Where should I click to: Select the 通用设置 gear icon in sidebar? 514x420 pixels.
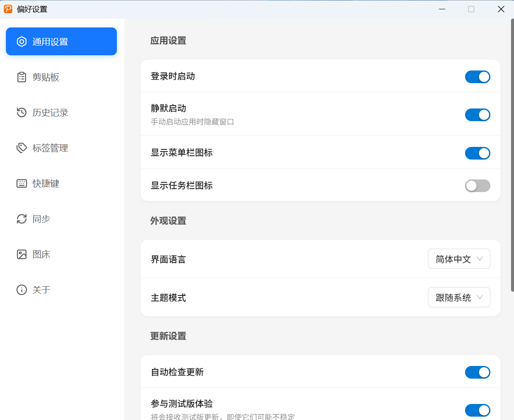click(22, 41)
